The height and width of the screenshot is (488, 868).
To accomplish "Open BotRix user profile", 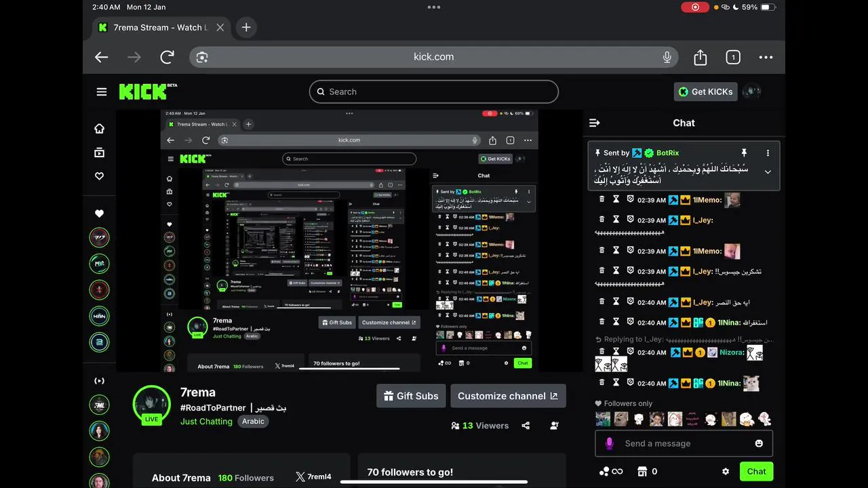I will (x=667, y=153).
